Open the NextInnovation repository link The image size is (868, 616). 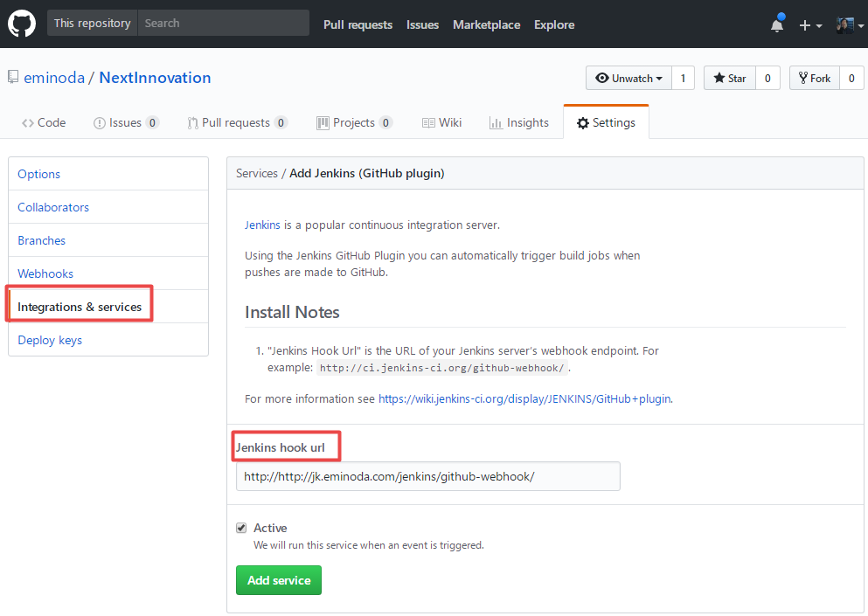(155, 78)
